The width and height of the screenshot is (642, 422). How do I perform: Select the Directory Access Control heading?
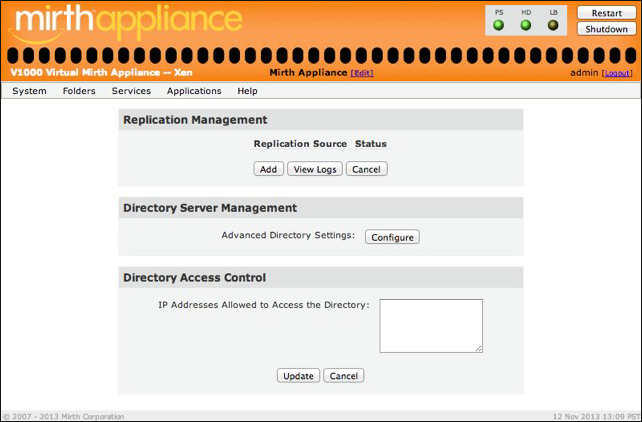click(194, 278)
